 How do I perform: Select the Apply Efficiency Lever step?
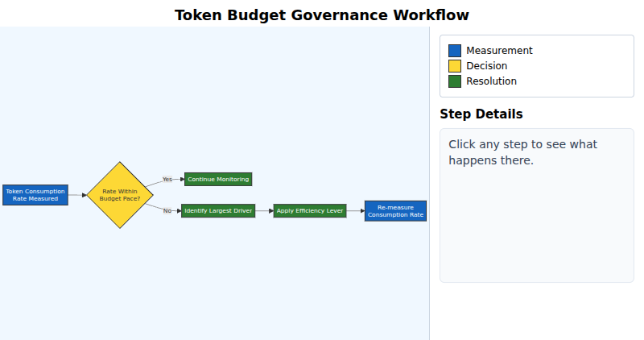[310, 211]
